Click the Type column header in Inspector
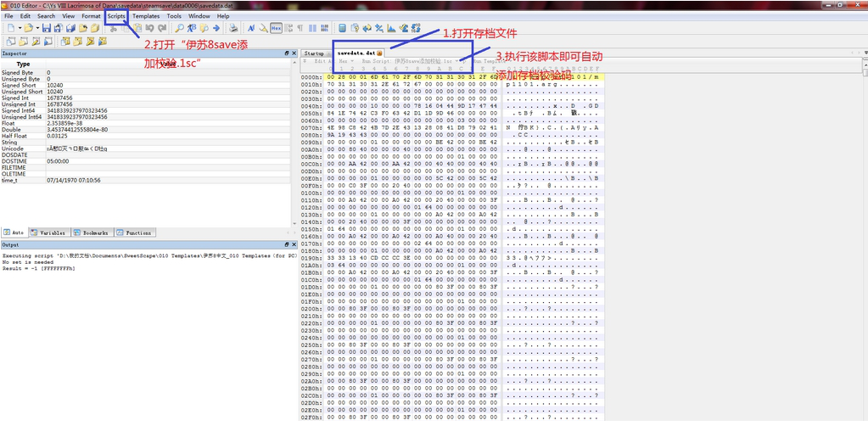The image size is (868, 437). point(23,64)
